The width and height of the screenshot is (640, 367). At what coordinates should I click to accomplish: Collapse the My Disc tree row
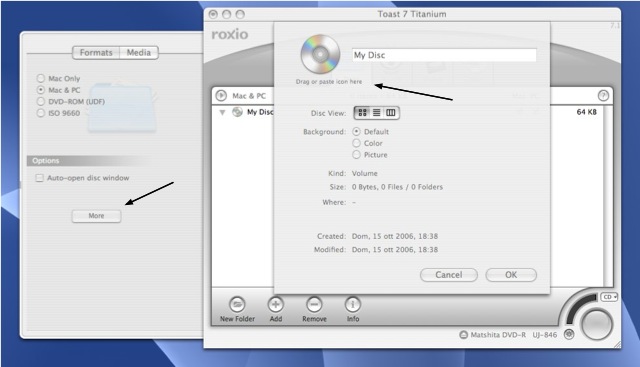click(222, 112)
